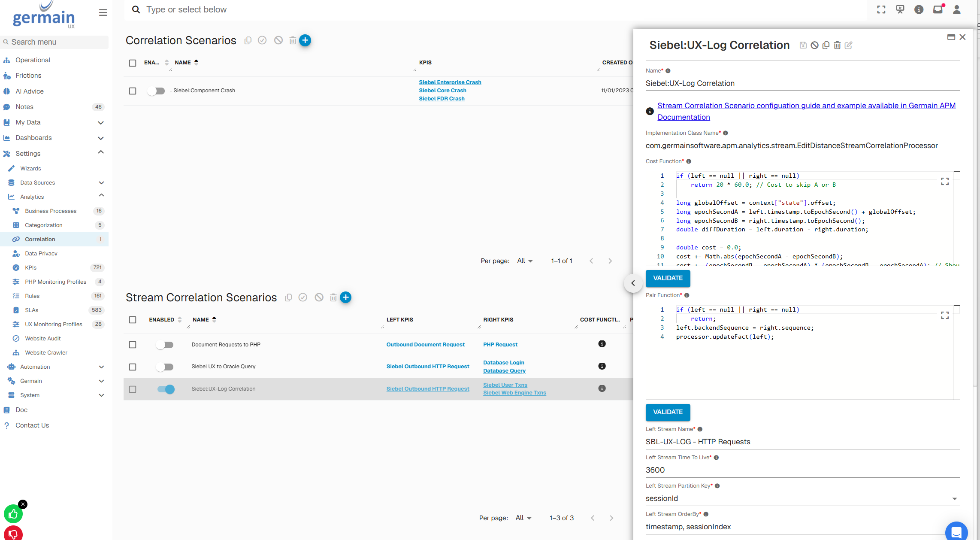Open Per page dropdown for Stream Correlation Scenarios
The width and height of the screenshot is (980, 540).
[523, 518]
